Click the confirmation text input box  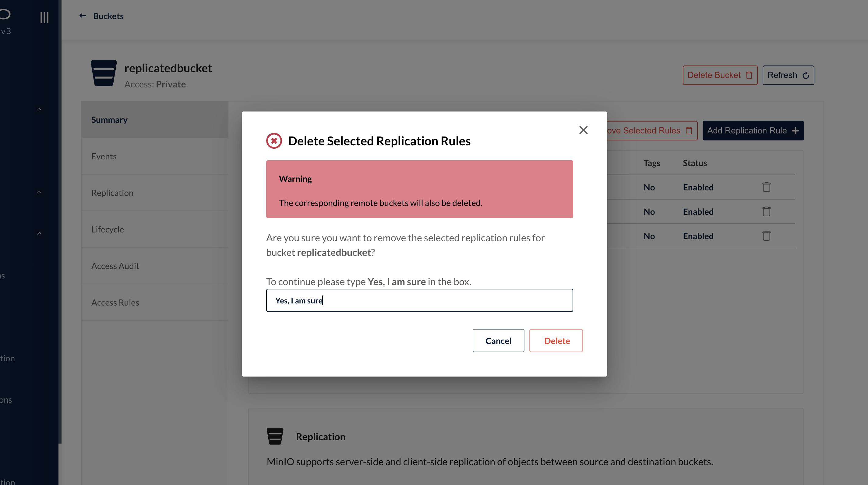tap(419, 300)
